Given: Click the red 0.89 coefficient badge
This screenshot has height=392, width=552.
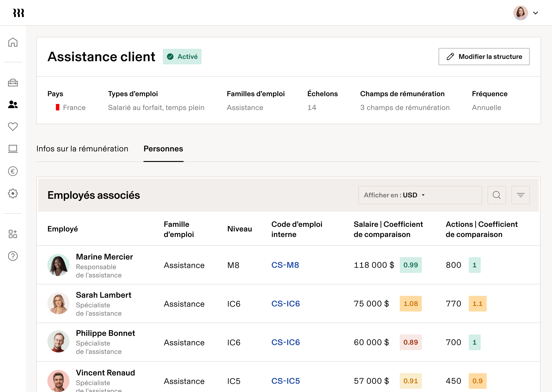Looking at the screenshot, I should coord(411,342).
